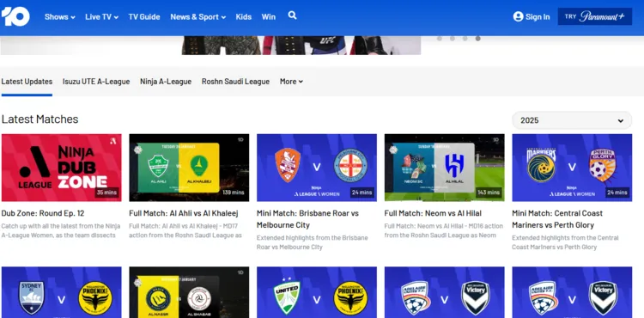Click description 'Extended highlights from the Central Coast Mariners'

pyautogui.click(x=565, y=242)
